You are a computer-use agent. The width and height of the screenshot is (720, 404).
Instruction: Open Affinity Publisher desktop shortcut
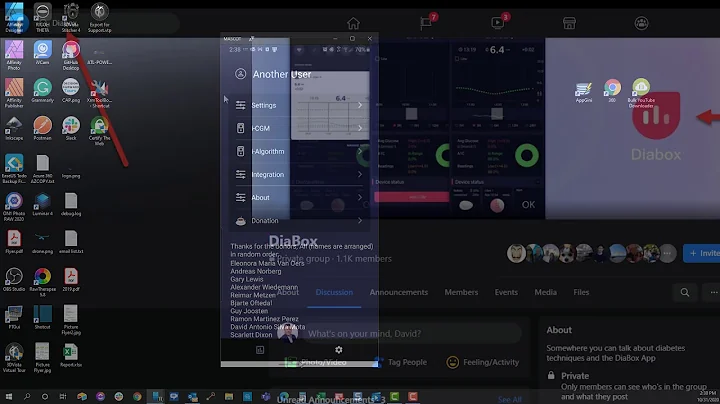click(14, 93)
